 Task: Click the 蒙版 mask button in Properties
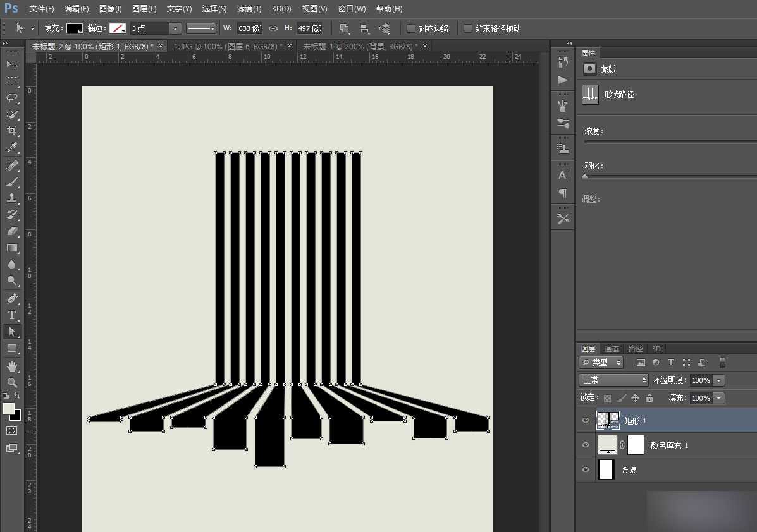[x=589, y=69]
